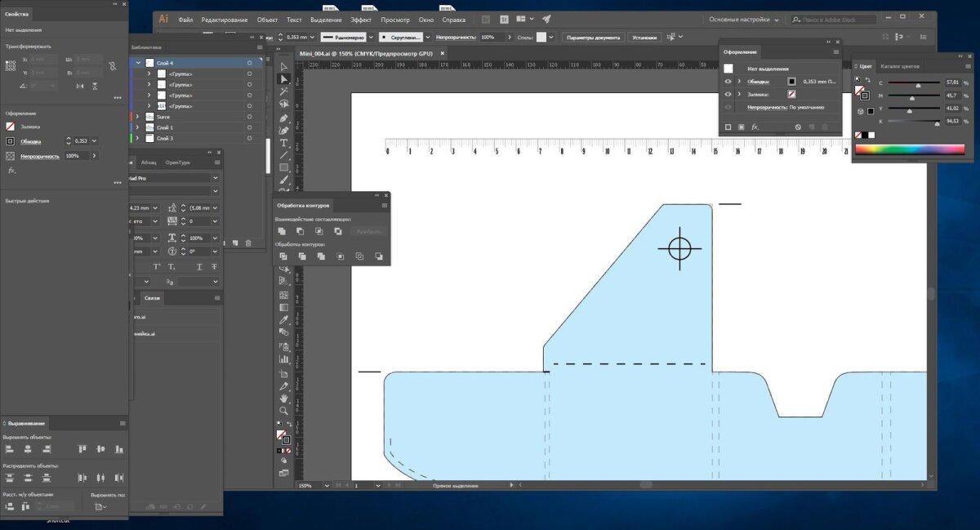
Task: Switch to OpenType tab
Action: click(177, 162)
